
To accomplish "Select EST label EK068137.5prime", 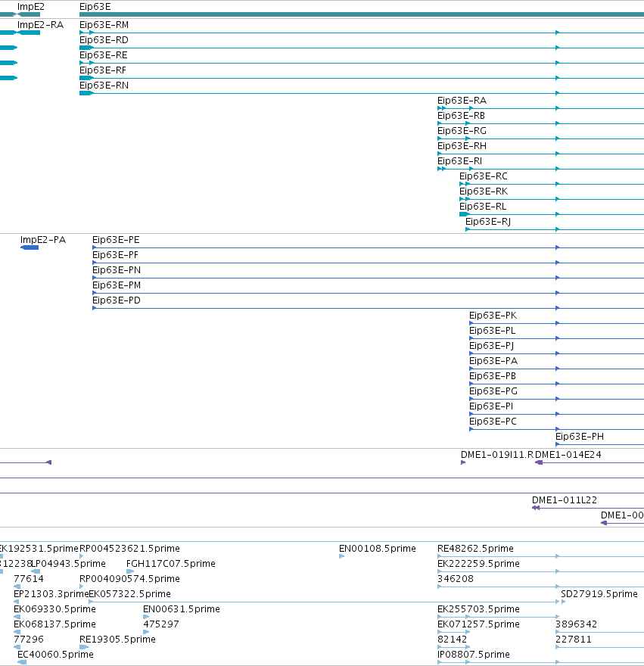I will (54, 624).
